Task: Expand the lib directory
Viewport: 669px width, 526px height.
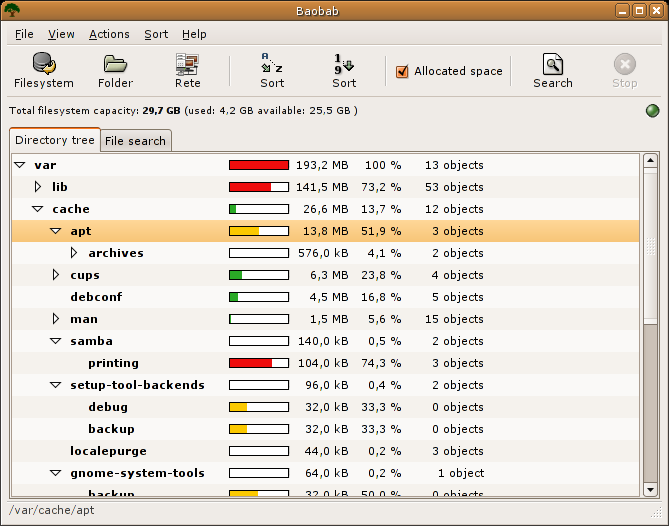Action: point(38,187)
